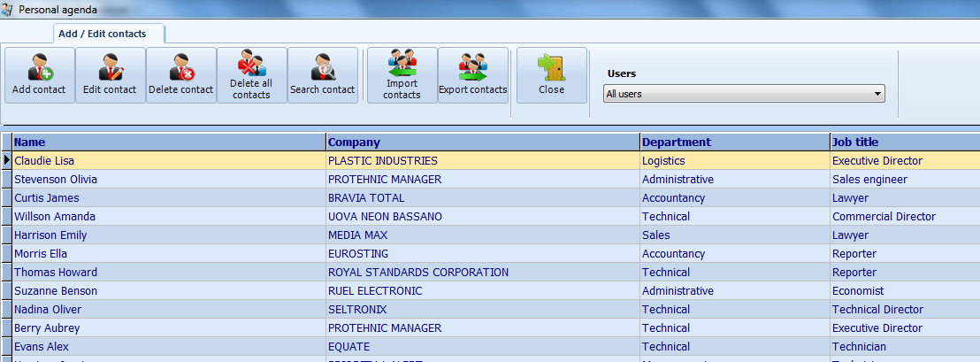Viewport: 980px width, 362px height.
Task: Click the Technical Director job title cell
Action: pyautogui.click(x=877, y=310)
